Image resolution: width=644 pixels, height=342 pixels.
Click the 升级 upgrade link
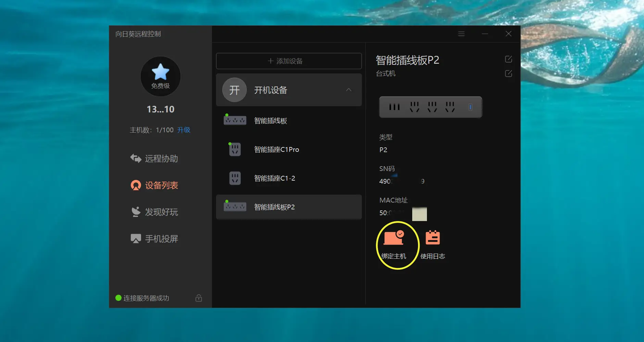pos(184,130)
